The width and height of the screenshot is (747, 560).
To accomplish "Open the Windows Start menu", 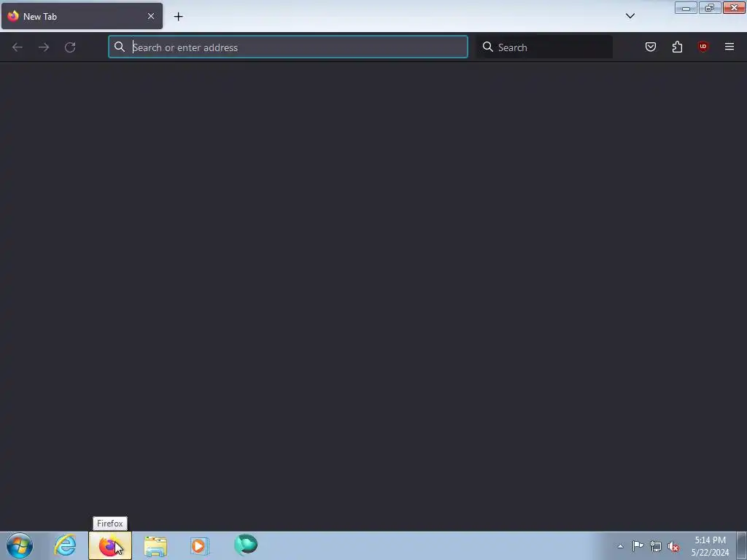I will 20,545.
